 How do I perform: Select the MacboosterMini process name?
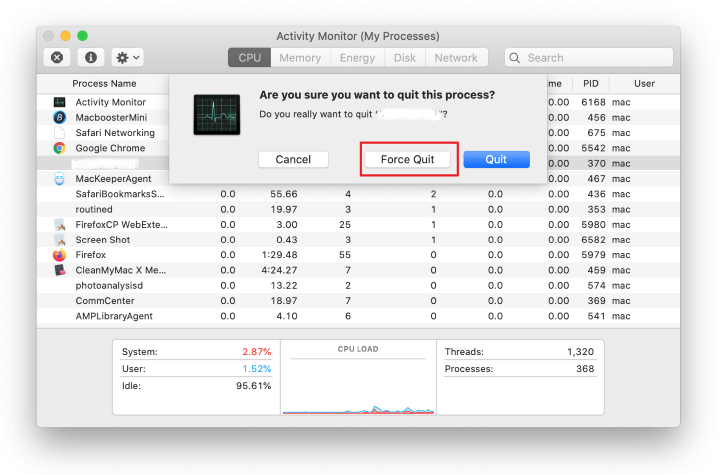pyautogui.click(x=111, y=118)
